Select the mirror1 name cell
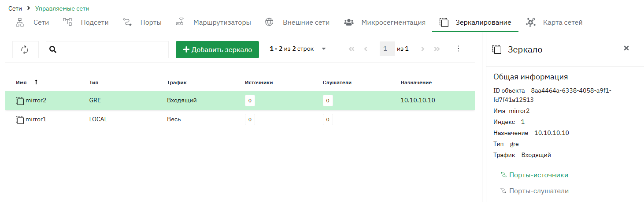 36,120
